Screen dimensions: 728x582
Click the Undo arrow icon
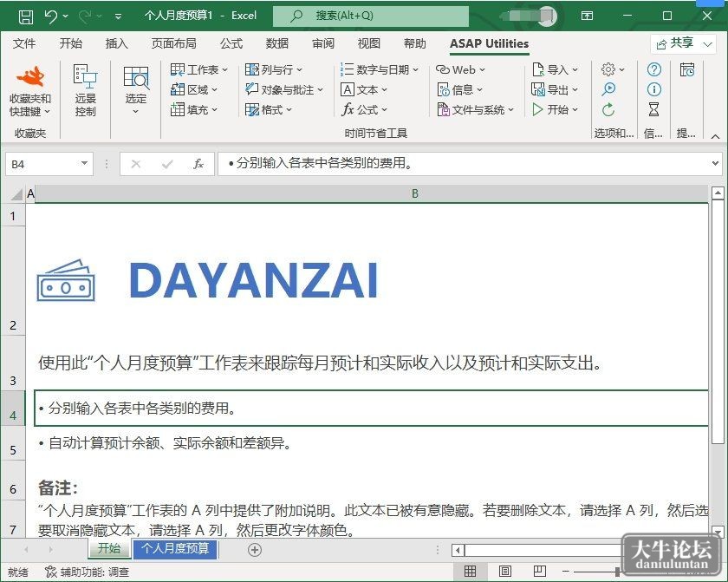tap(50, 16)
